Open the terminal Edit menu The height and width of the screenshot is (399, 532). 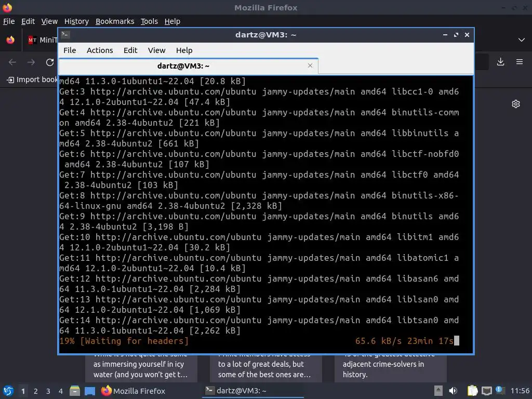point(130,50)
